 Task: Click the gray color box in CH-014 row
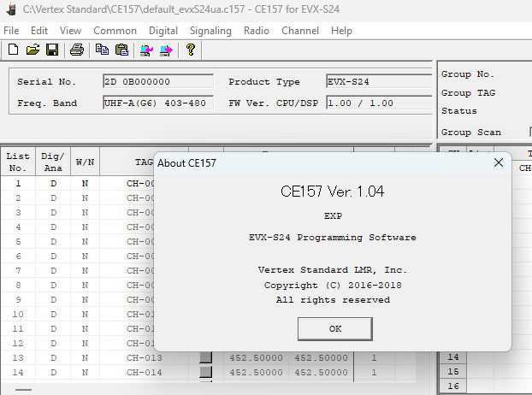[x=205, y=372]
